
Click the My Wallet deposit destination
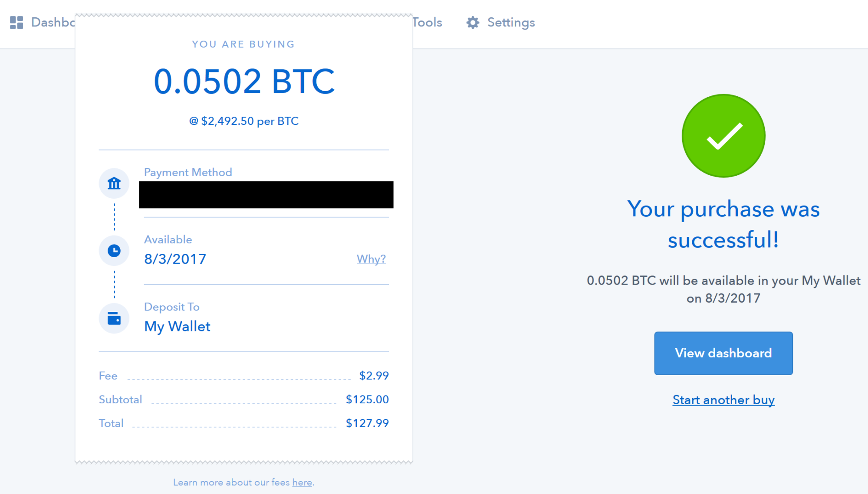point(177,326)
